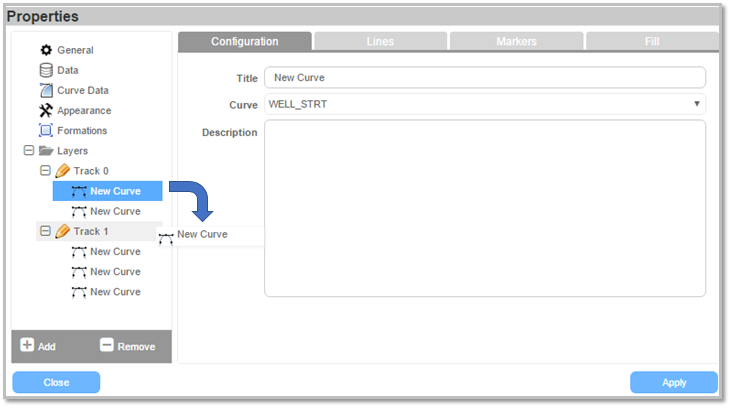Select the Formations label
Image resolution: width=731 pixels, height=408 pixels.
pos(82,131)
